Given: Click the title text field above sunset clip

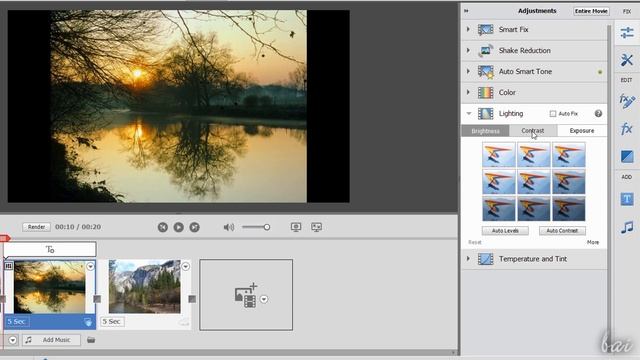Looking at the screenshot, I should pos(50,249).
